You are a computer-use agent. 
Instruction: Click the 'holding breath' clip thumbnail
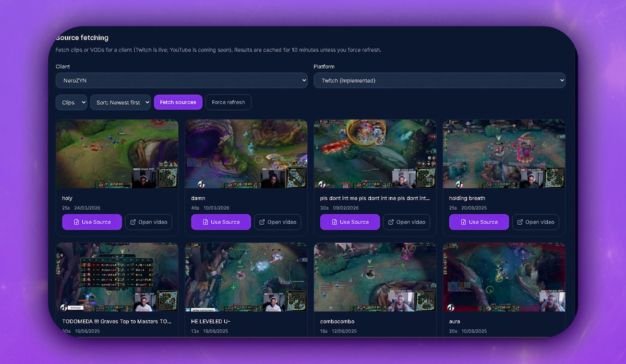504,154
